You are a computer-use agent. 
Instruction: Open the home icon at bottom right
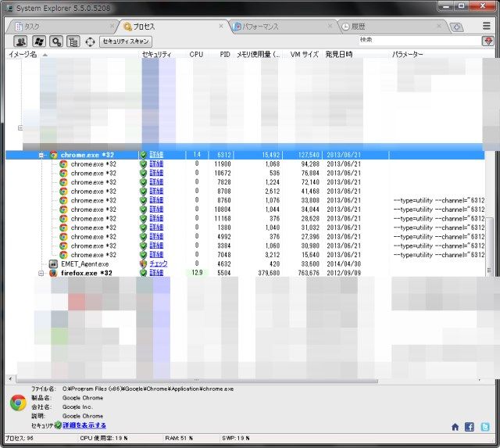click(x=455, y=427)
